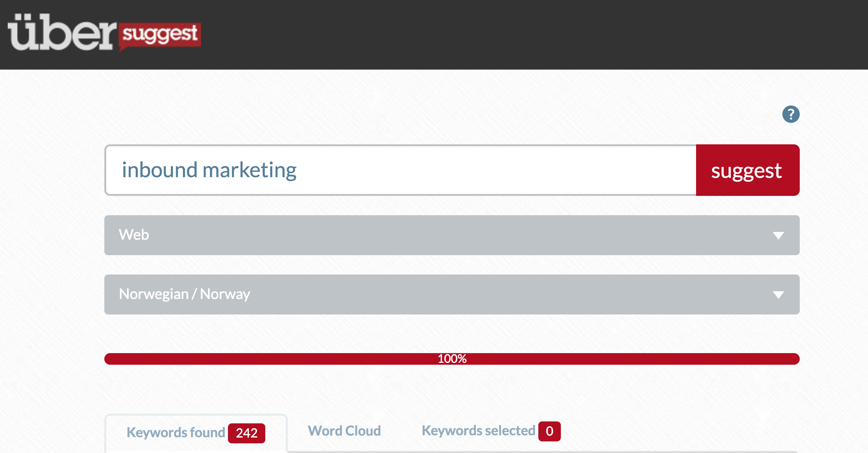
Task: Click the red suggest speech-bubble logo badge
Action: [x=160, y=34]
